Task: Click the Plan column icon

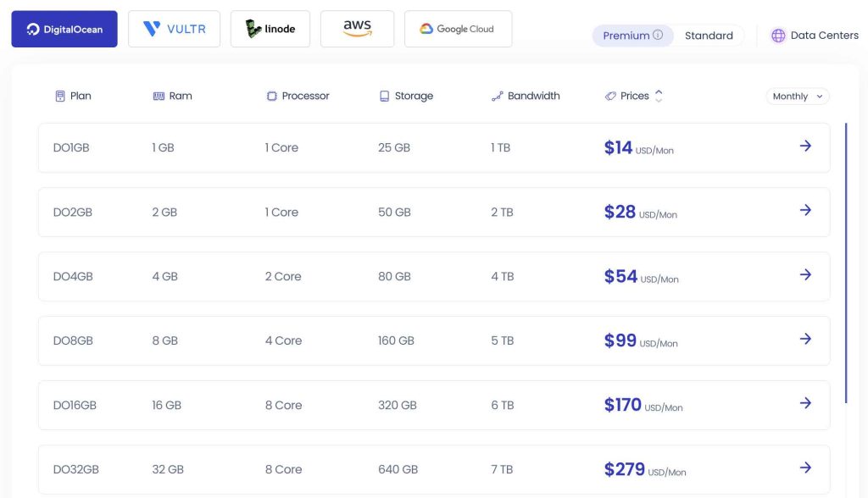Action: [x=60, y=97]
